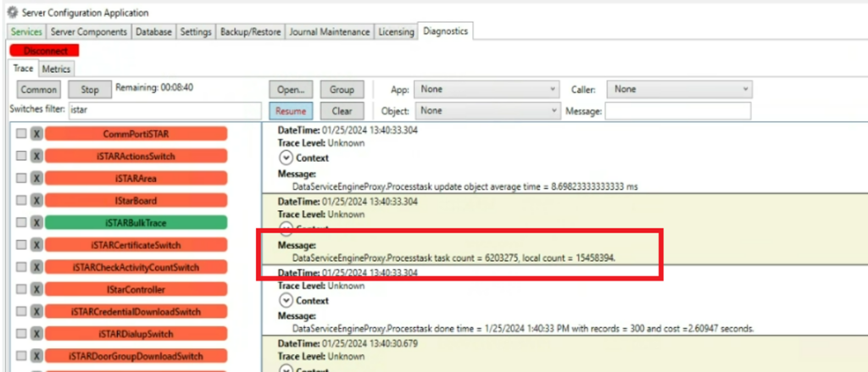This screenshot has height=372, width=868.
Task: Click the X icon beside iSTARCertificateSwitch
Action: point(36,245)
